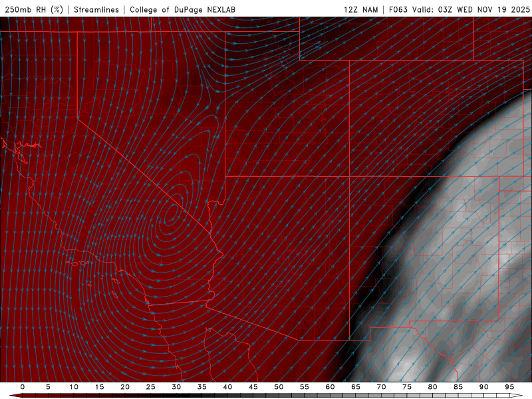Click the 90 value on the colorbar scale

coord(483,387)
